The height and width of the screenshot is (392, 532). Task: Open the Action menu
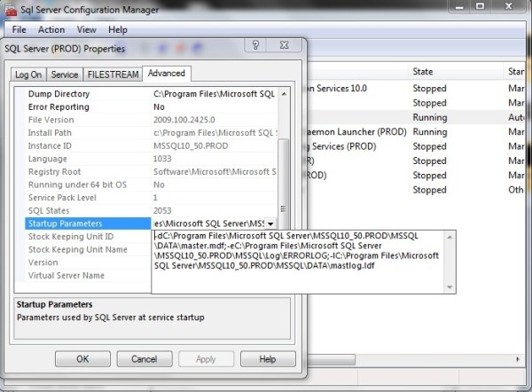click(x=51, y=29)
